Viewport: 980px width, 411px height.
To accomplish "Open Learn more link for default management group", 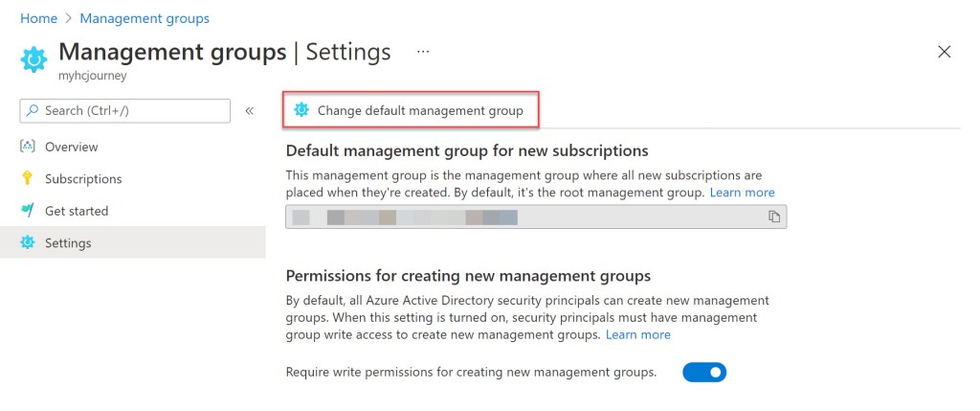I will (x=742, y=193).
